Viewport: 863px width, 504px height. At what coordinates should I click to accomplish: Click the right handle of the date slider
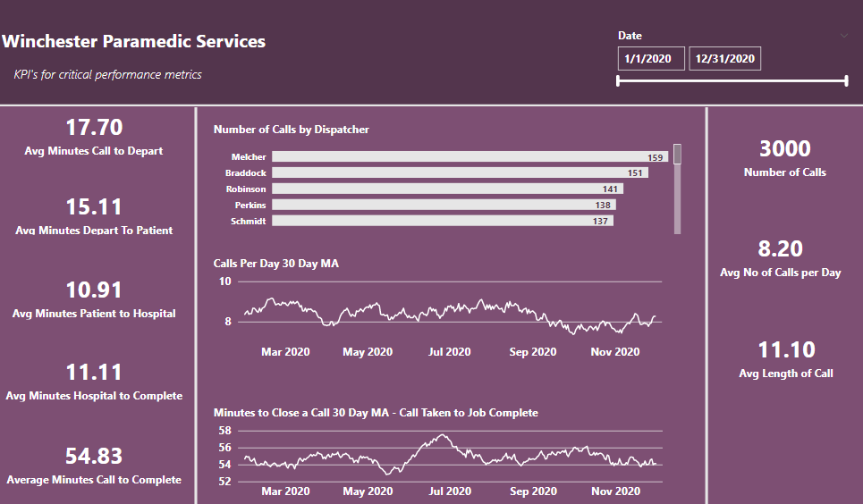pos(846,81)
